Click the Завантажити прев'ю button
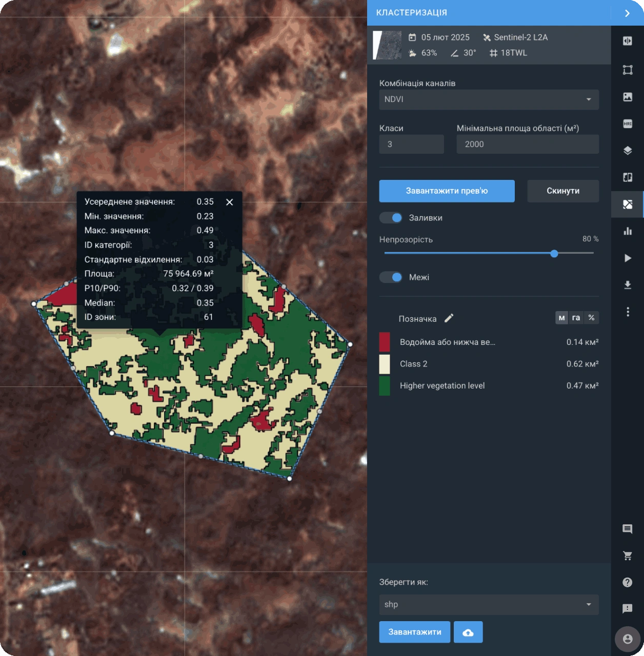 click(447, 191)
